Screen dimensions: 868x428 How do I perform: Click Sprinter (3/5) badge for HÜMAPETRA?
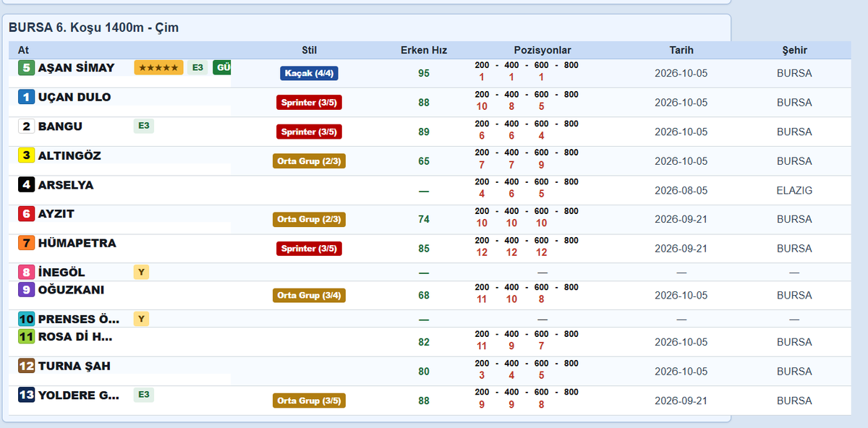tap(309, 249)
